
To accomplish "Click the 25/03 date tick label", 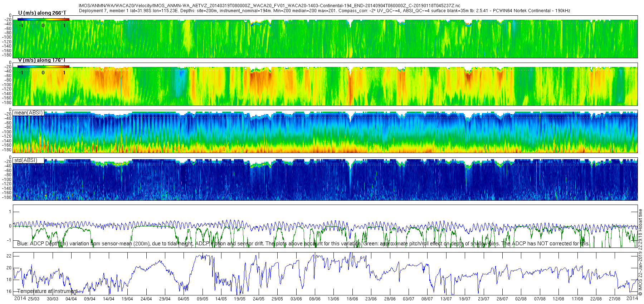I will 34,299.
